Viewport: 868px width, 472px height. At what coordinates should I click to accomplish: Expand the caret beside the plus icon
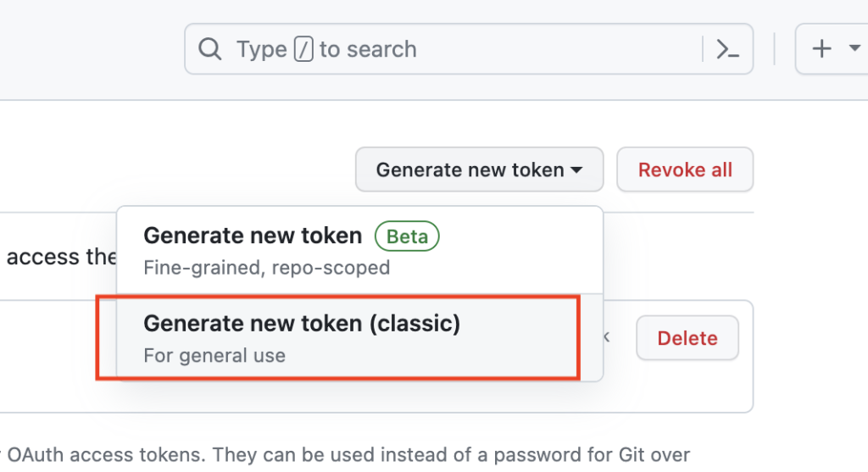tap(854, 48)
